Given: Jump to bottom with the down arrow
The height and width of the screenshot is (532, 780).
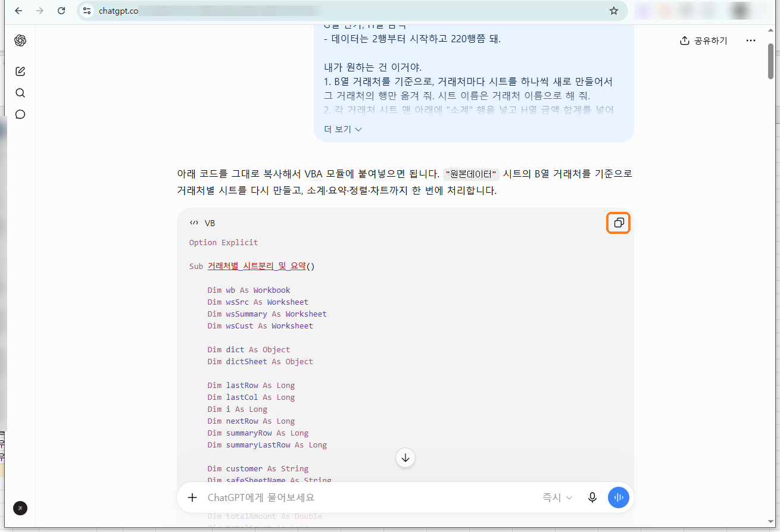Looking at the screenshot, I should [405, 458].
